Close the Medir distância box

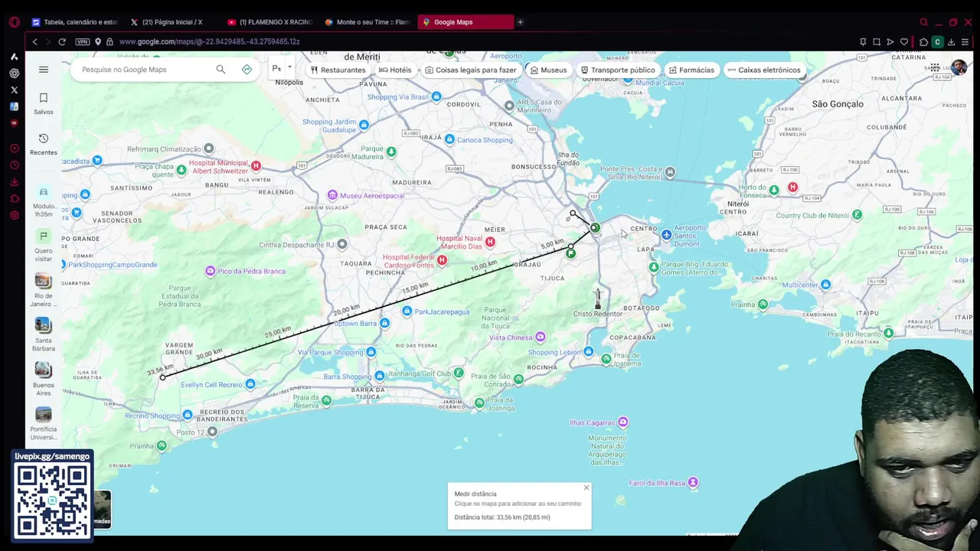(586, 487)
